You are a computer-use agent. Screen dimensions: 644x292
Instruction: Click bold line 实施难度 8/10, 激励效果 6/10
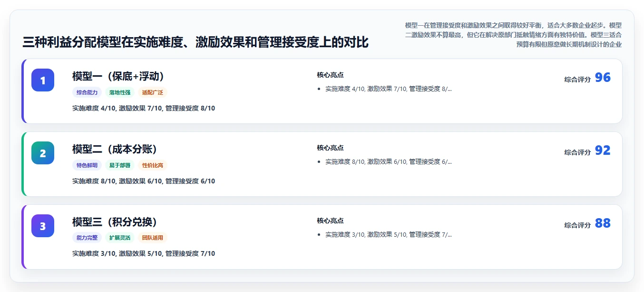[144, 181]
